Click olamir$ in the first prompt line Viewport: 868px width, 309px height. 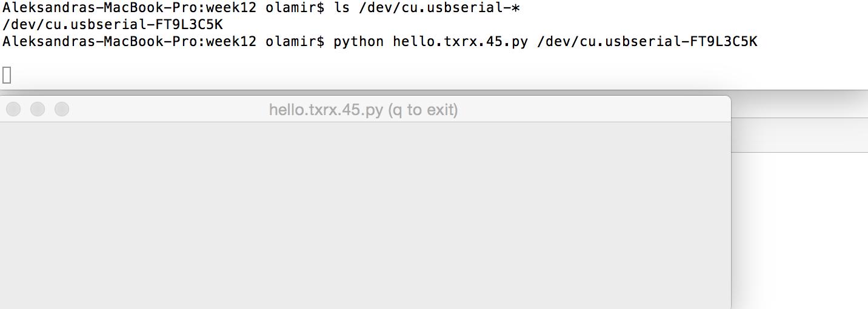point(295,9)
